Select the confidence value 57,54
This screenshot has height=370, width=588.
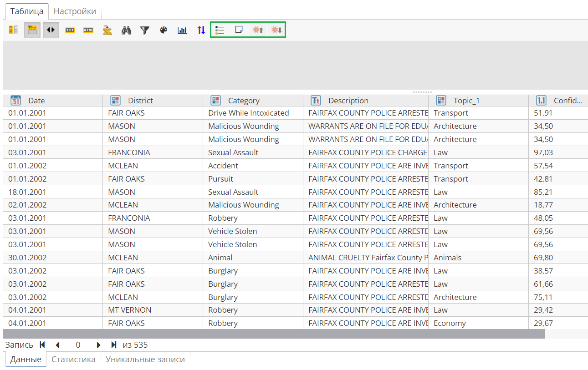(558, 166)
